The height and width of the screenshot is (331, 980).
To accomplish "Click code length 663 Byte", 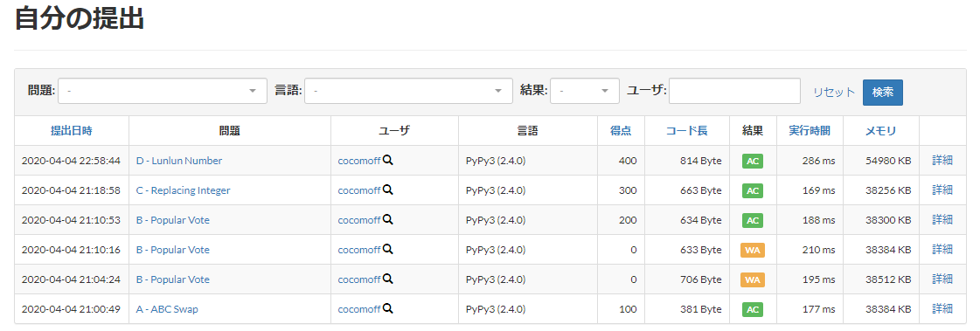I will point(701,190).
